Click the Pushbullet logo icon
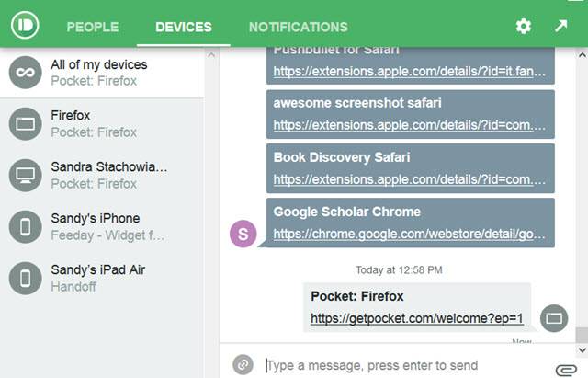Screen dimensions: 588x378 [x=26, y=26]
